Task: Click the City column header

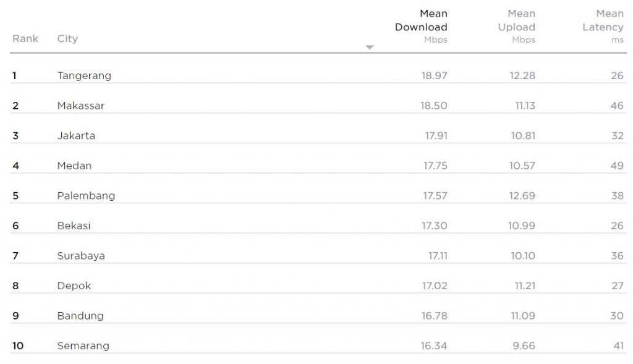Action: click(67, 38)
